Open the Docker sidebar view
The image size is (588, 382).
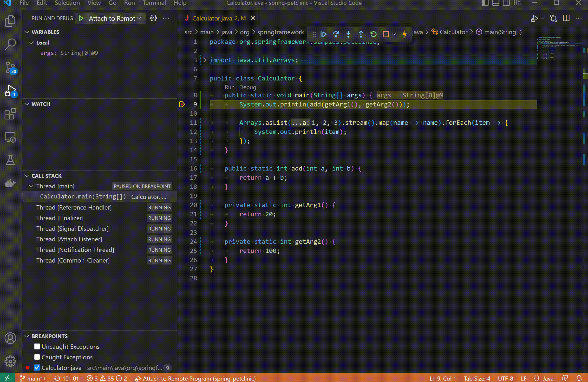pos(10,183)
